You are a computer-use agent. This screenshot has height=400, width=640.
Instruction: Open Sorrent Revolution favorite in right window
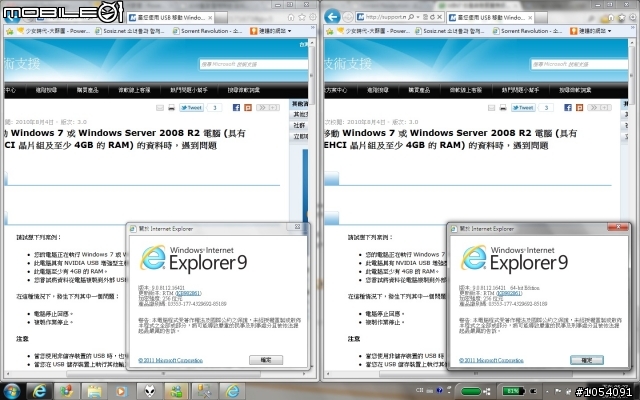(528, 31)
